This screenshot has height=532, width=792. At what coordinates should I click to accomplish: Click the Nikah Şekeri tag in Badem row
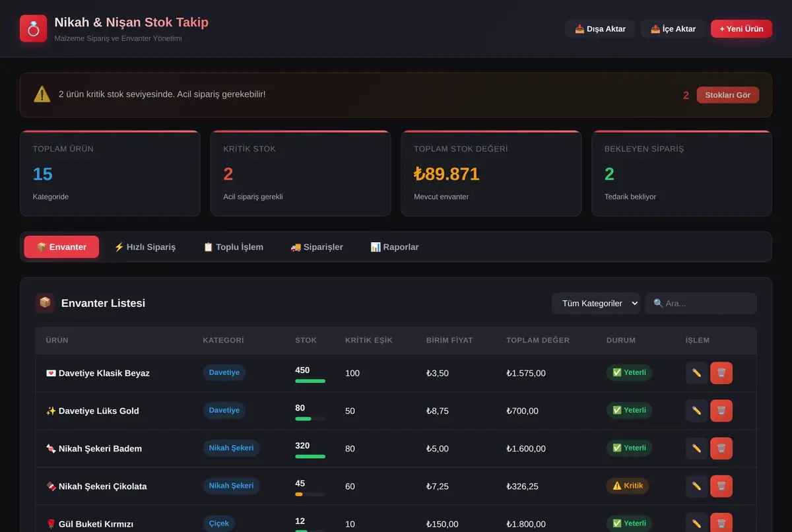[x=231, y=448]
